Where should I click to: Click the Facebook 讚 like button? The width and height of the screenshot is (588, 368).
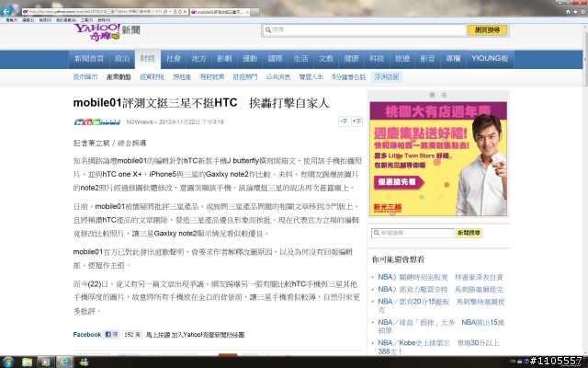point(112,334)
